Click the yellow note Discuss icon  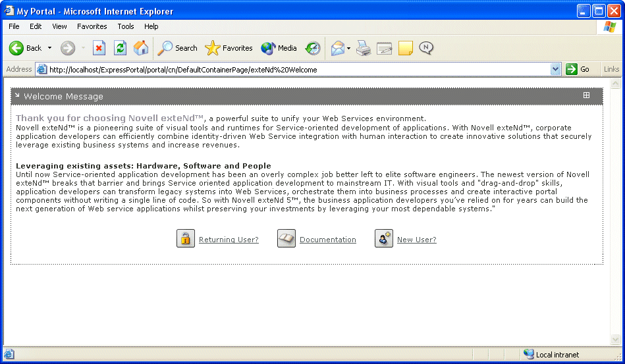click(x=406, y=48)
